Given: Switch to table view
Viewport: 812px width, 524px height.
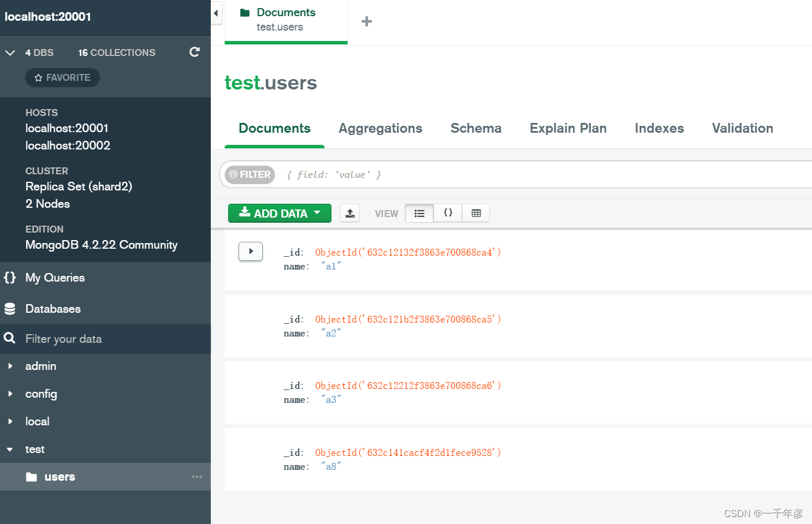Looking at the screenshot, I should (476, 213).
